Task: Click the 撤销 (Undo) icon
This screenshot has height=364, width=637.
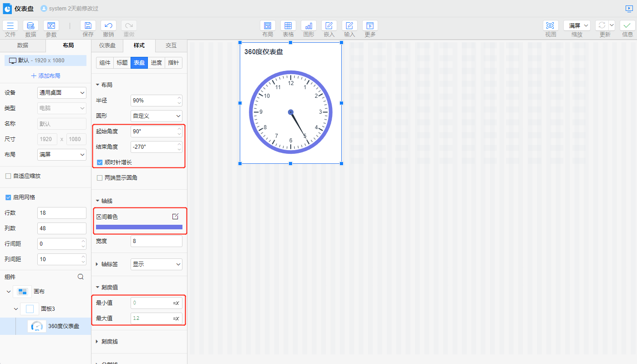Action: pos(108,26)
